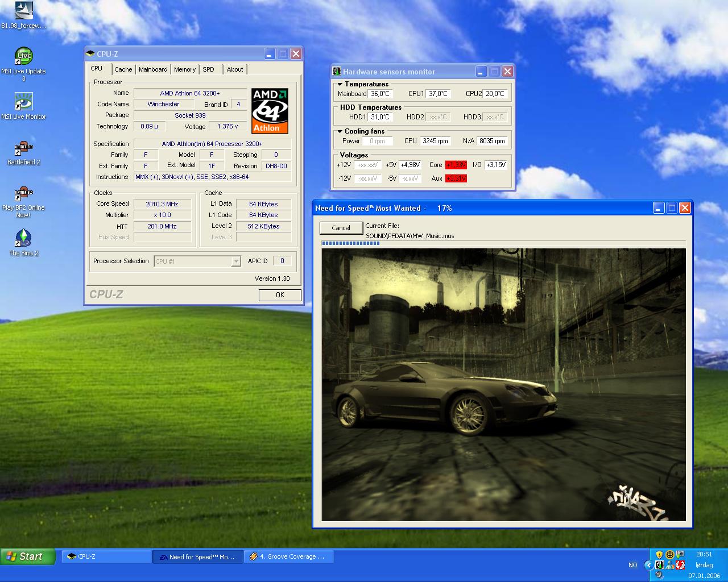The width and height of the screenshot is (728, 582).
Task: Click the AMD Athlon 64 logo in CPU-Z
Action: click(x=270, y=111)
